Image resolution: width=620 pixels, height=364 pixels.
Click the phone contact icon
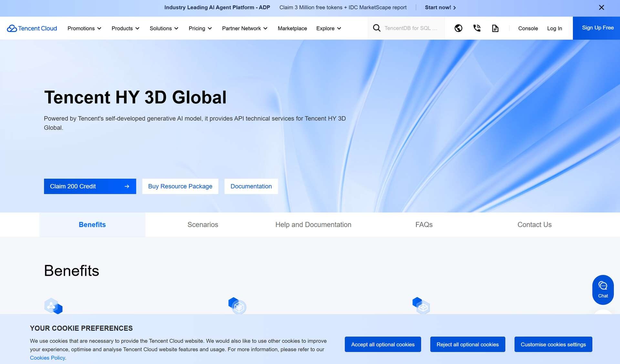coord(477,28)
